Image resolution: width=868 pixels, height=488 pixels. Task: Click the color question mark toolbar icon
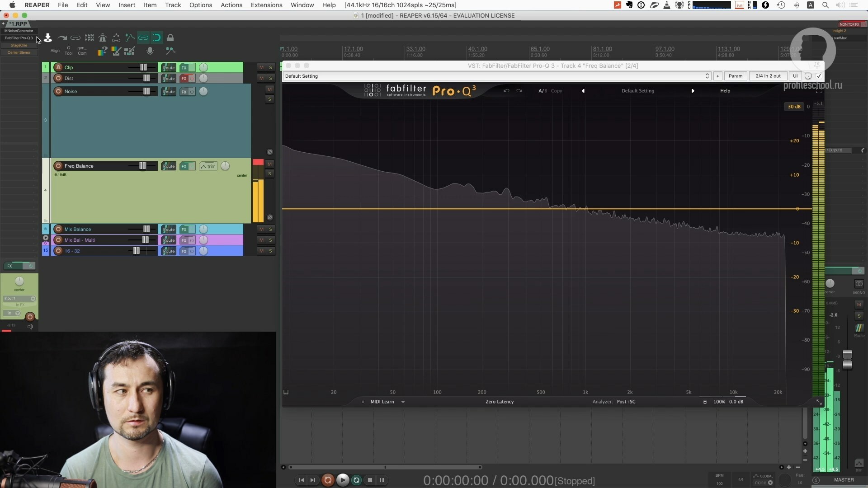click(x=102, y=51)
